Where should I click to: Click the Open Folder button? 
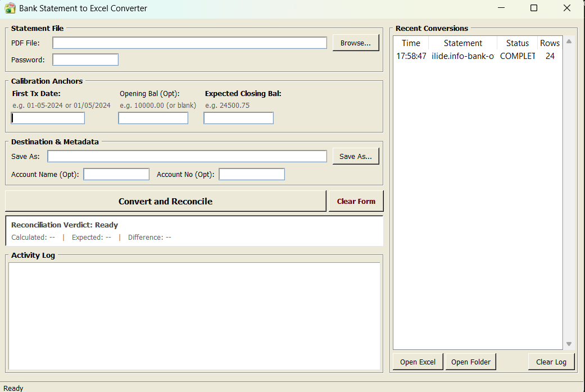471,362
